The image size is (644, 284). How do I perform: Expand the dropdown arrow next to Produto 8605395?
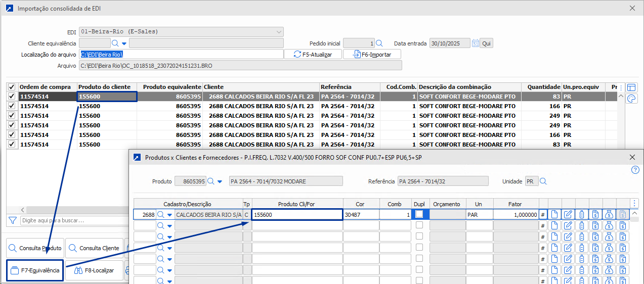click(220, 181)
